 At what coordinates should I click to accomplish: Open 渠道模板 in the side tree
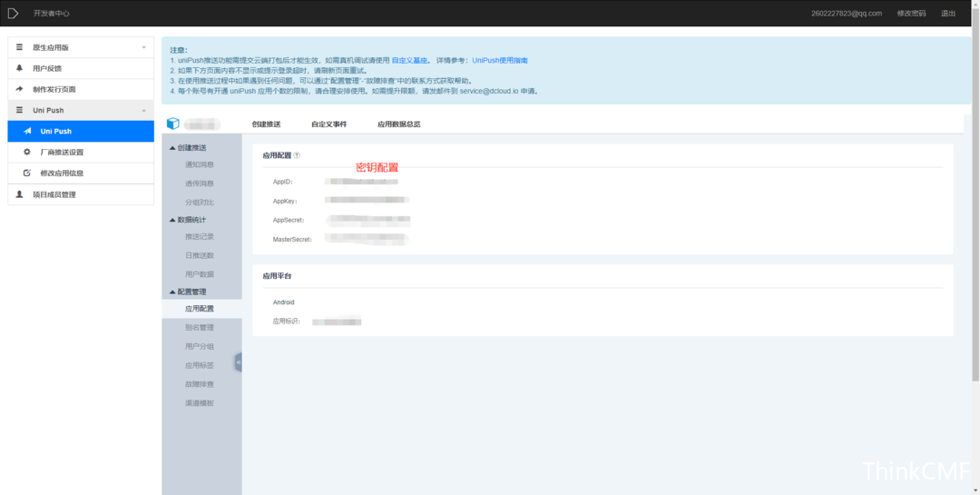pos(200,402)
